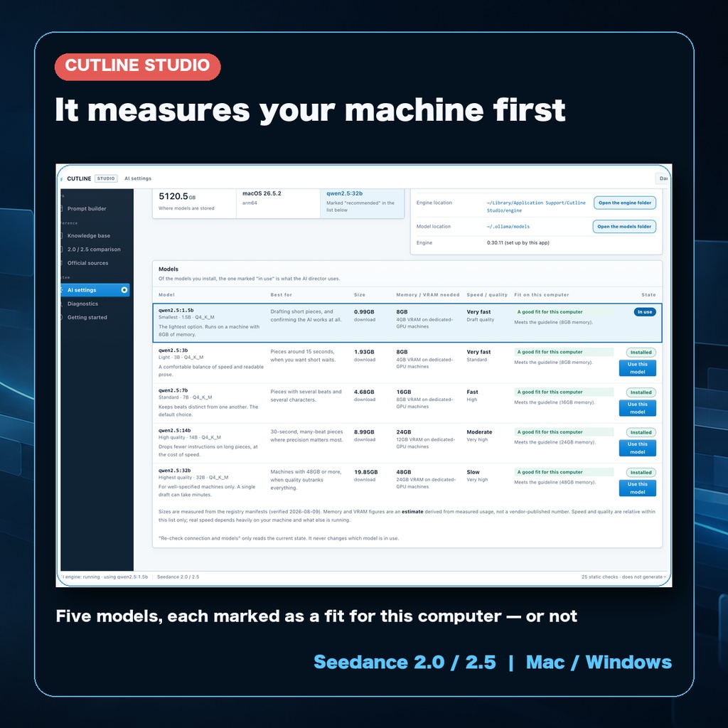Open Getting started in the sidebar
Image resolution: width=728 pixels, height=728 pixels.
(87, 317)
